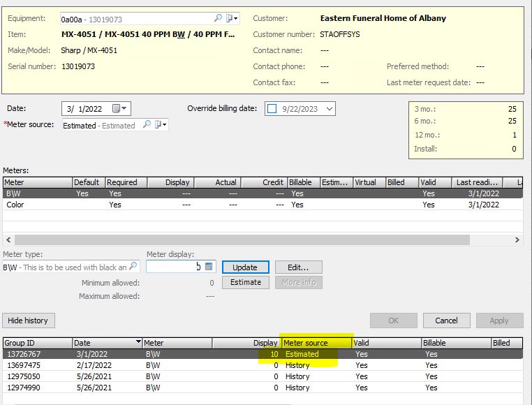Click the Update button
The height and width of the screenshot is (405, 532).
tap(245, 267)
